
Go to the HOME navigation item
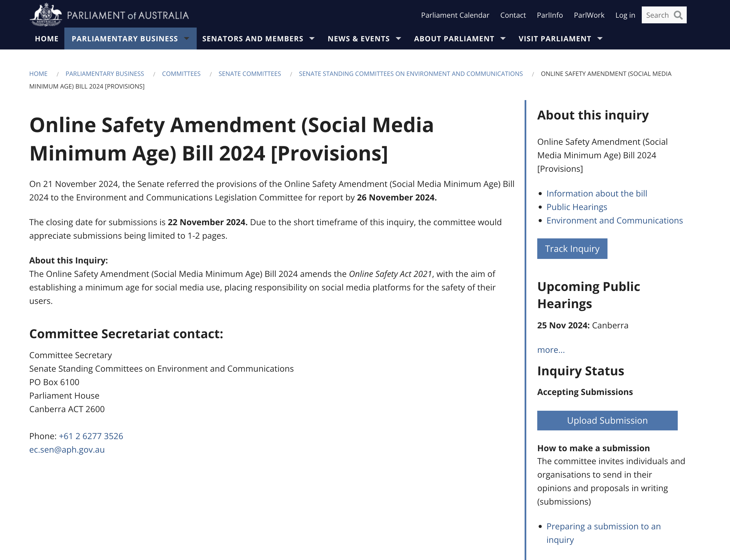pos(47,39)
